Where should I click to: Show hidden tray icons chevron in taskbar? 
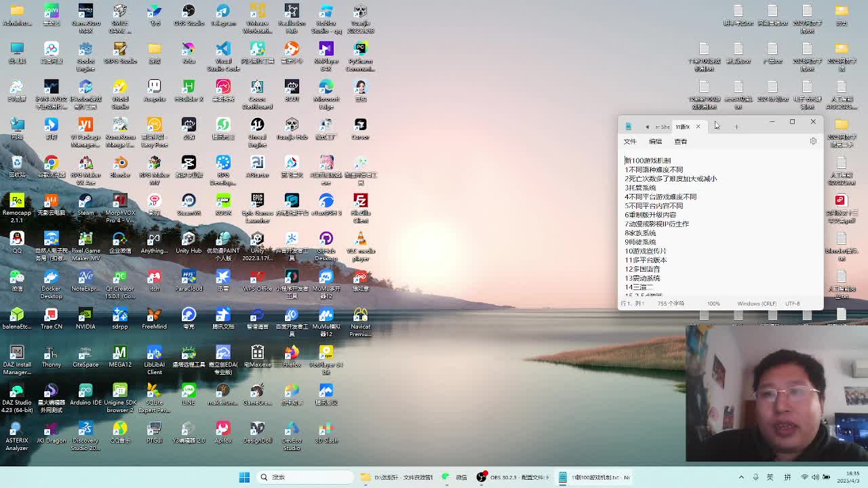[x=741, y=477]
